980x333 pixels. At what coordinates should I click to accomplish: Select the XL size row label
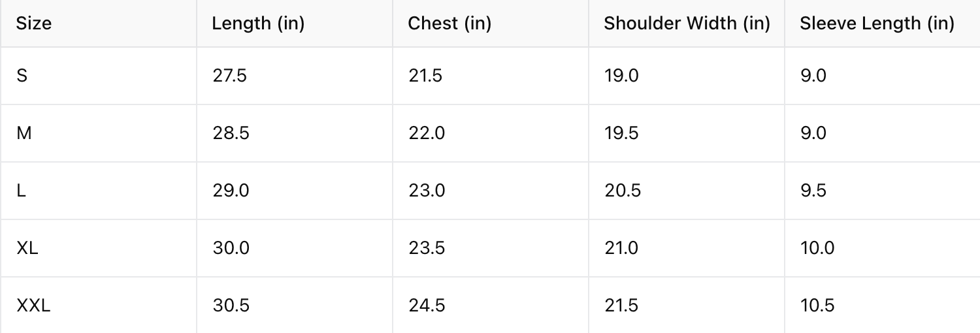27,248
